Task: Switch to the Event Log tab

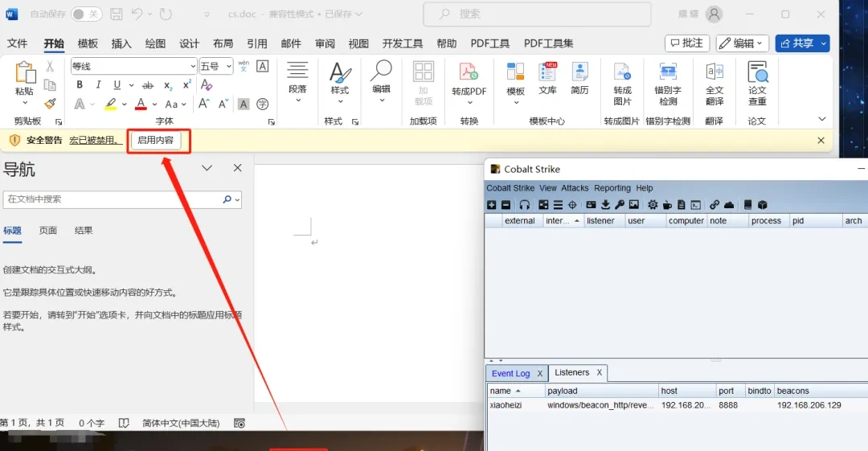Action: tap(510, 374)
